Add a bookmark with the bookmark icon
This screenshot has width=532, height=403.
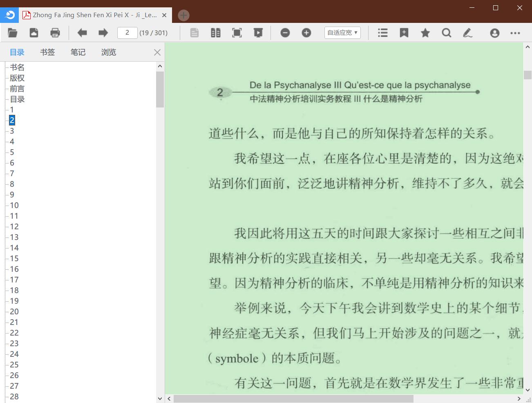(x=404, y=33)
